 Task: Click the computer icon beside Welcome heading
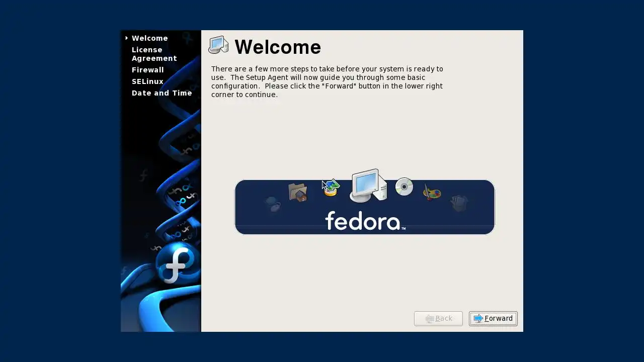click(x=218, y=45)
